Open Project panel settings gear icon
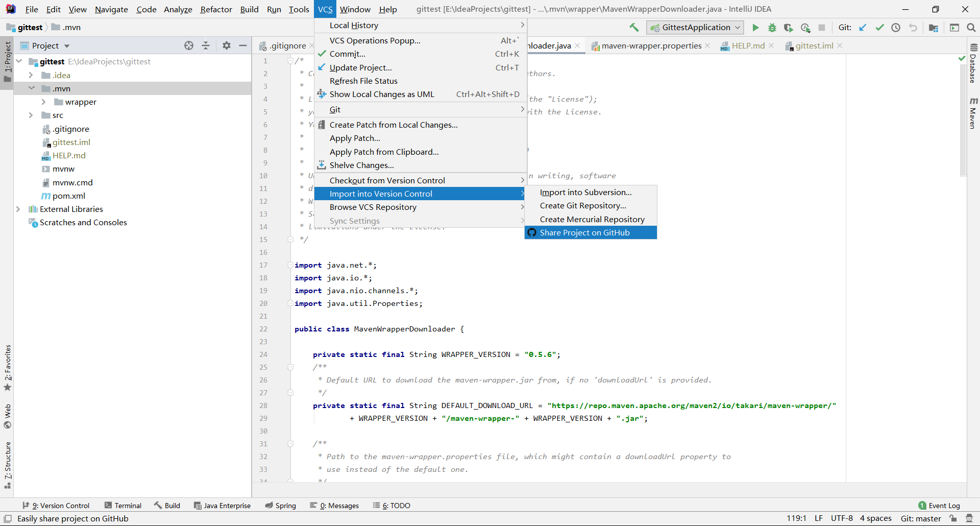The width and height of the screenshot is (980, 526). (227, 45)
